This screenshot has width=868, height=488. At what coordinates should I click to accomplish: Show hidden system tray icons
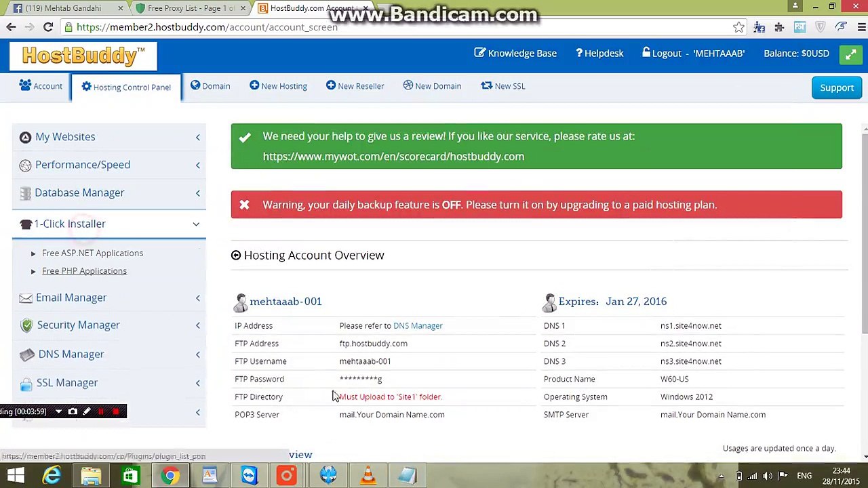[722, 476]
